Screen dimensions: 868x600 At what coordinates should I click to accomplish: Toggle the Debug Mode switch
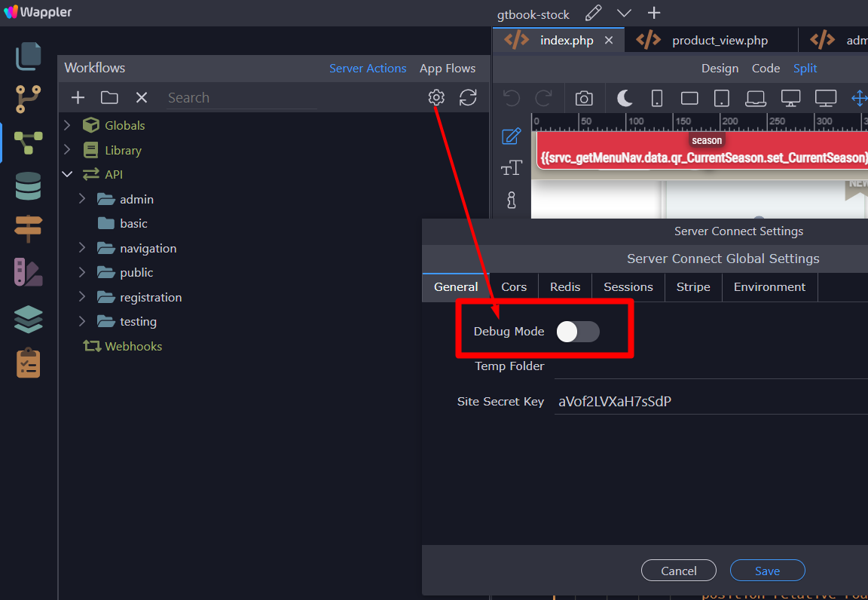[578, 332]
